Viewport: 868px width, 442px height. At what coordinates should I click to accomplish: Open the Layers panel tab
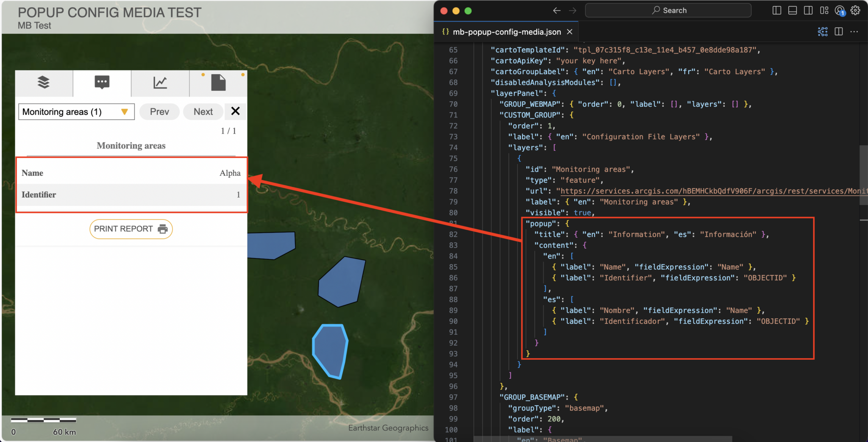tap(44, 83)
